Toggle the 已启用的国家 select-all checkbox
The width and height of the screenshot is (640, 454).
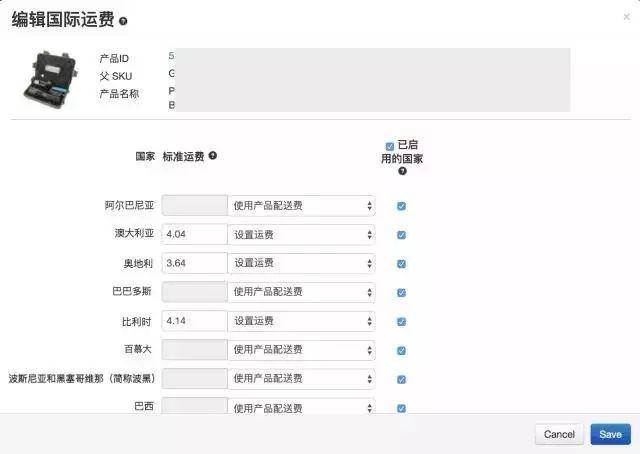point(390,146)
